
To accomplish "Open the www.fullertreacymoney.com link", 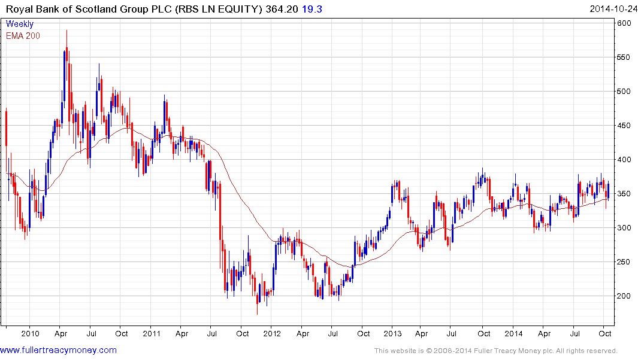I will (58, 350).
